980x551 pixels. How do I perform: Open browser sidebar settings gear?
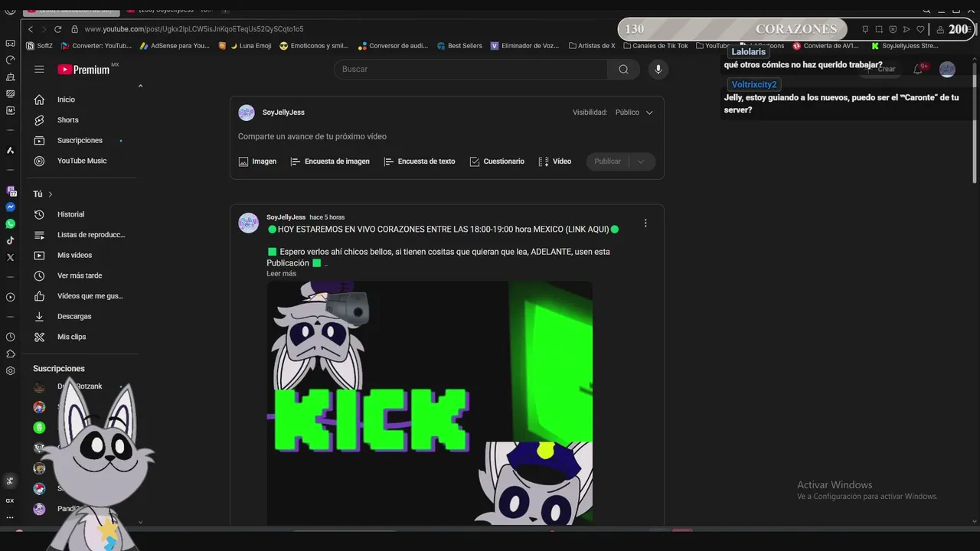(10, 370)
